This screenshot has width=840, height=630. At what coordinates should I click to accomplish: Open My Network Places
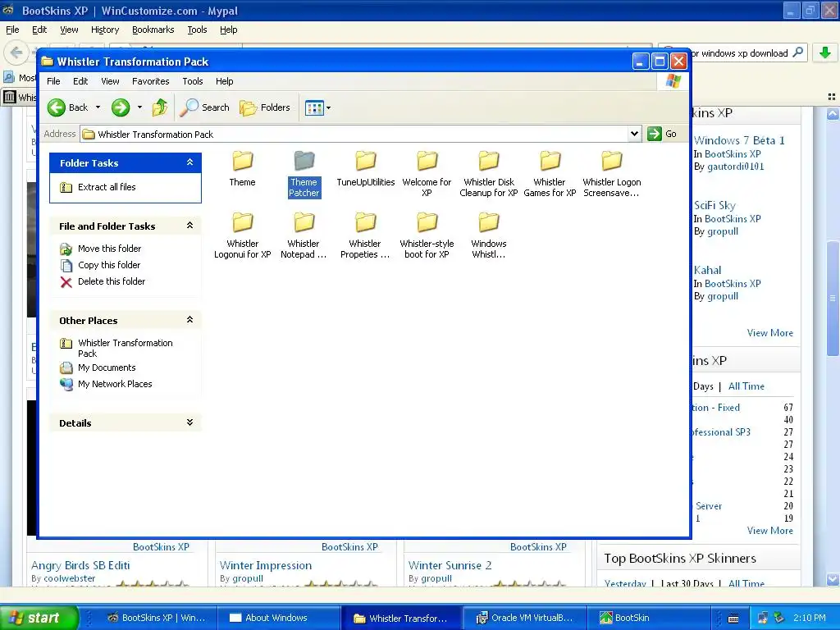(106, 384)
